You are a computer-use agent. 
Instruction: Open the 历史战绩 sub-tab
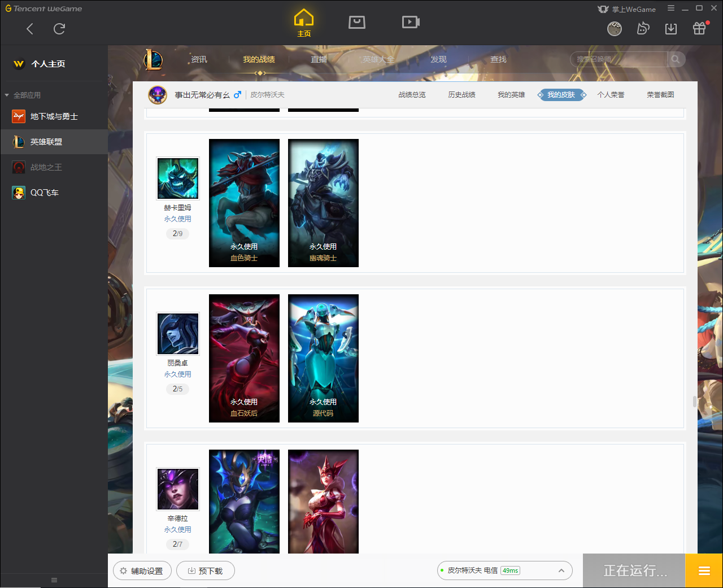[x=461, y=95]
